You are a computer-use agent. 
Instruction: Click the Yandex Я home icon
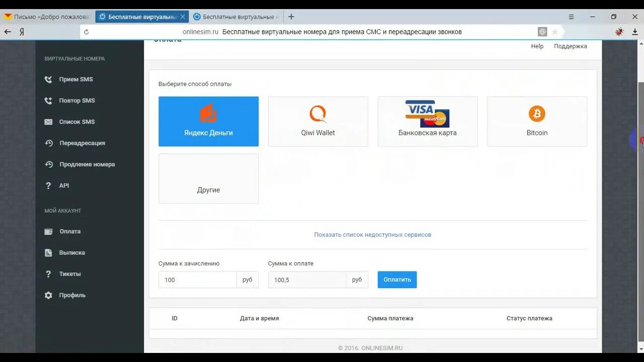pos(22,32)
